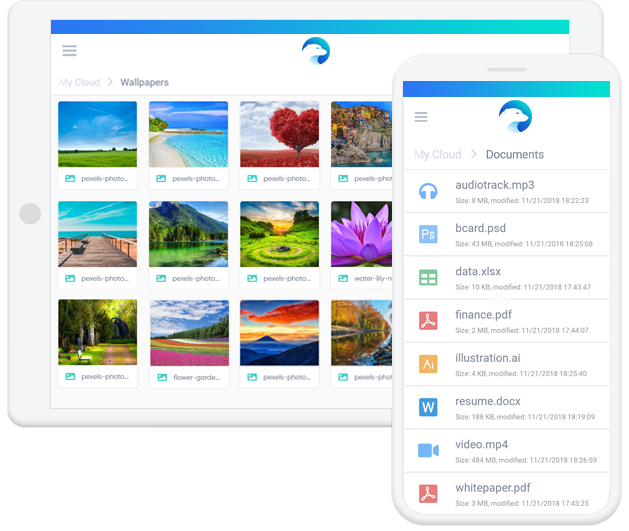Click the tablet breadcrumb chevron separator
The image size is (629, 531).
(110, 82)
